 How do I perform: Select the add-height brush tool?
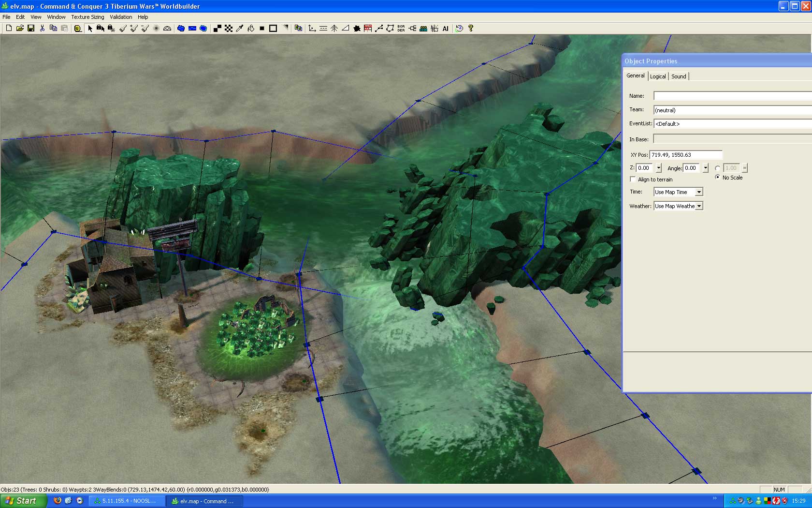tap(134, 29)
